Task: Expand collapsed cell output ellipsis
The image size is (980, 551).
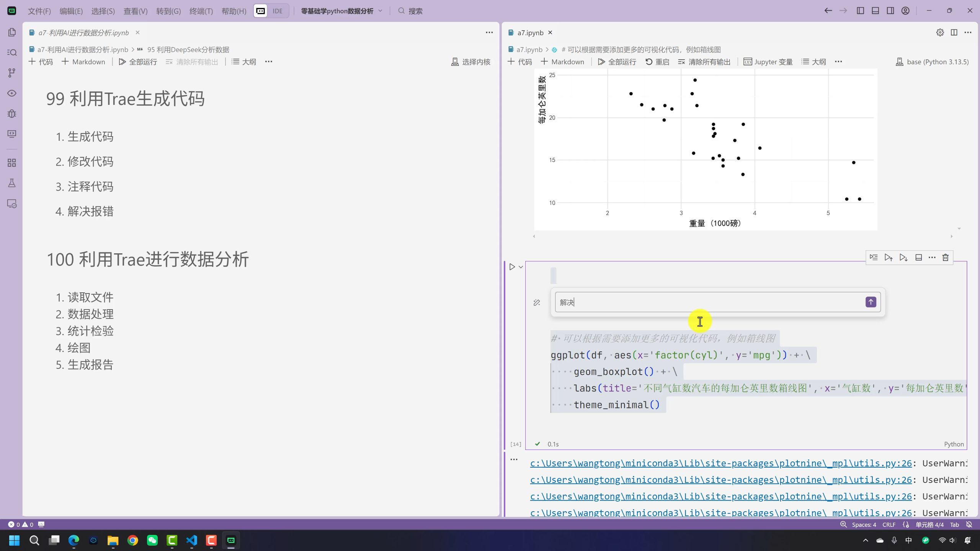Action: (x=514, y=459)
